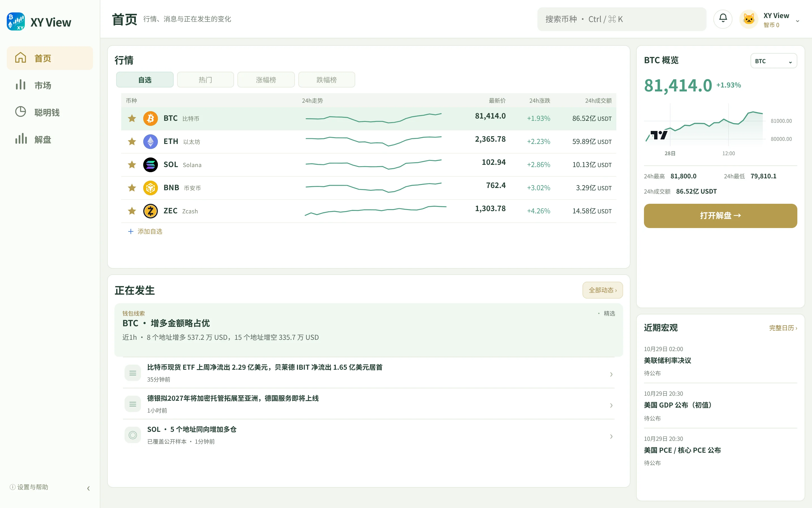Open the 聪明钱 smart money sidebar item

[50, 112]
